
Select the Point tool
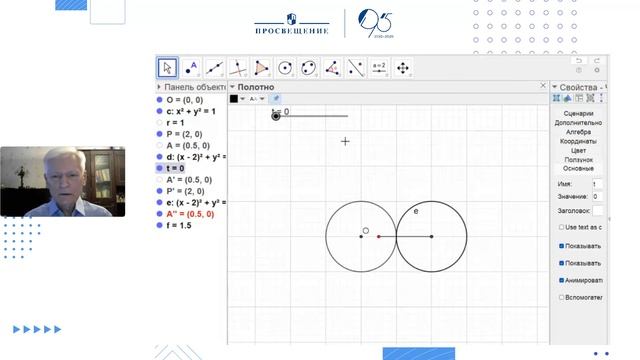click(191, 68)
